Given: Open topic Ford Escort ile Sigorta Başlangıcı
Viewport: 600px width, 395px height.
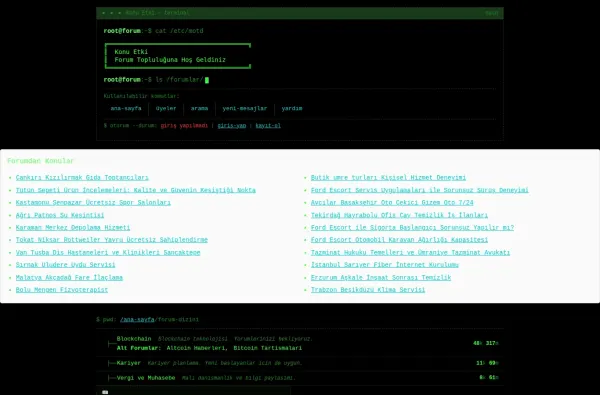Looking at the screenshot, I should pyautogui.click(x=412, y=227).
